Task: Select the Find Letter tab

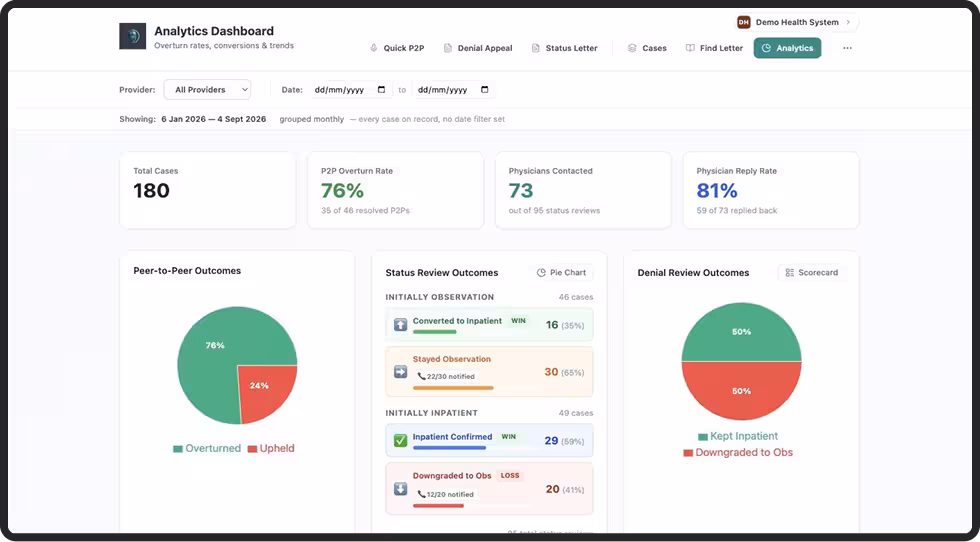Action: [x=714, y=48]
